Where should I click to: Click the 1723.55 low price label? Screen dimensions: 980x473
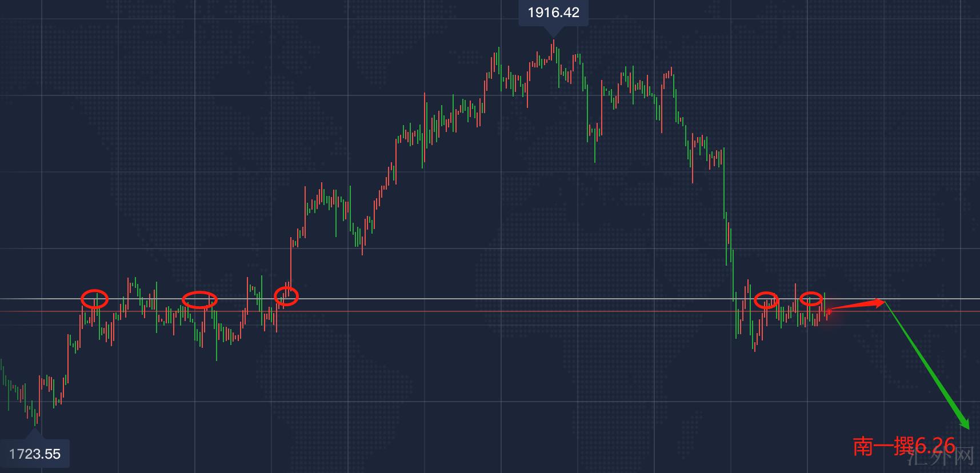click(x=35, y=454)
